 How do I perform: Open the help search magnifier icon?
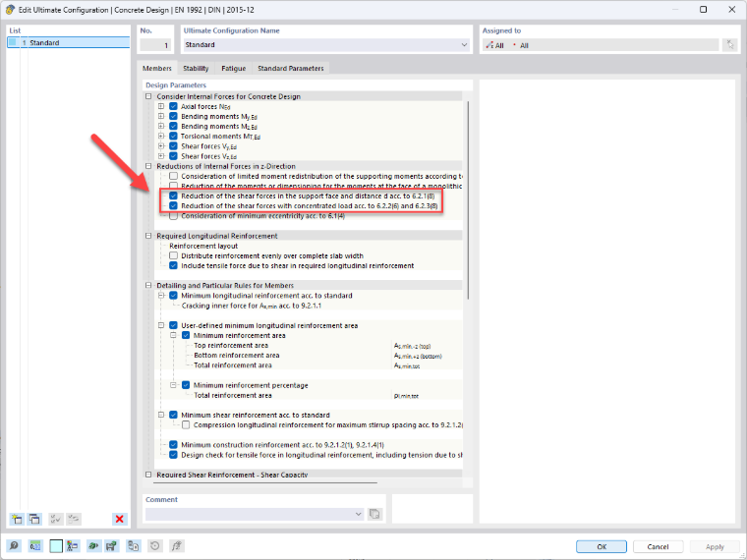click(x=14, y=545)
